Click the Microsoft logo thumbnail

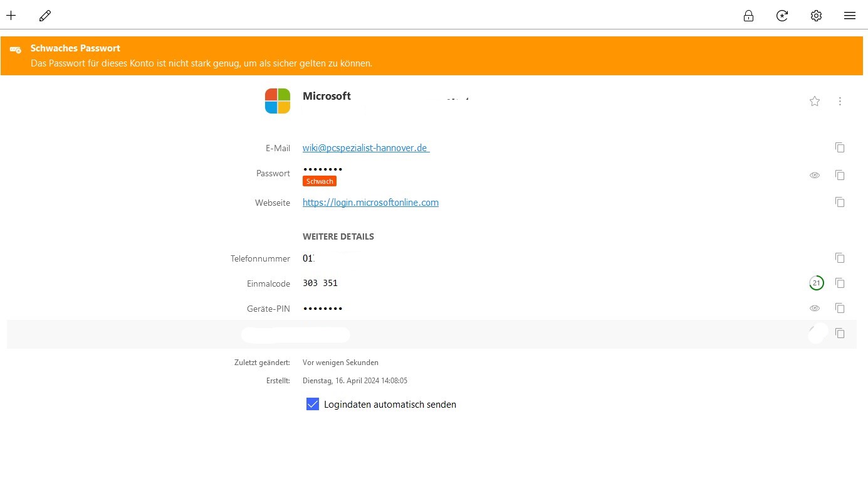[278, 101]
